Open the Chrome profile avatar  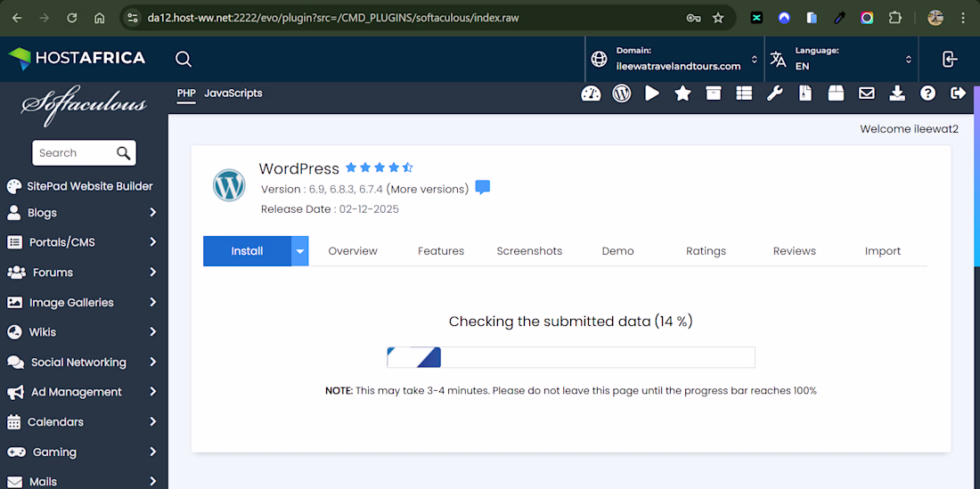(935, 18)
